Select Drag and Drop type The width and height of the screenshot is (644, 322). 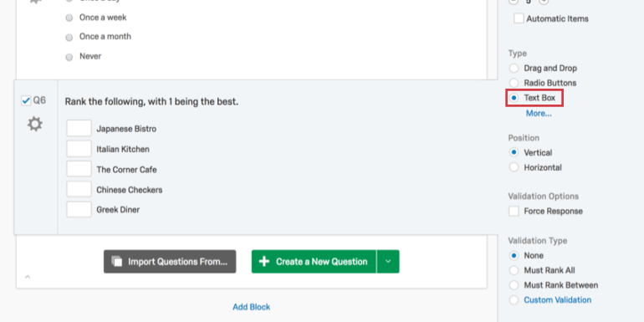514,69
